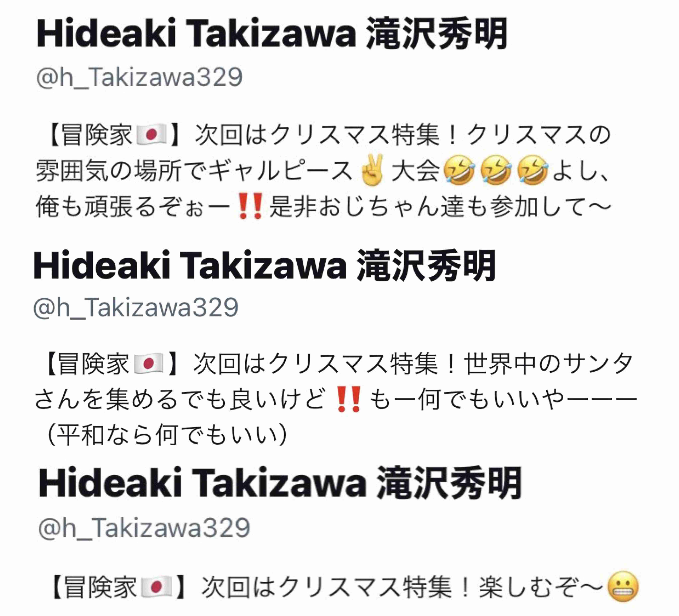
Task: Click the tweet text mentioning ギャルピース大会
Action: 323,170
